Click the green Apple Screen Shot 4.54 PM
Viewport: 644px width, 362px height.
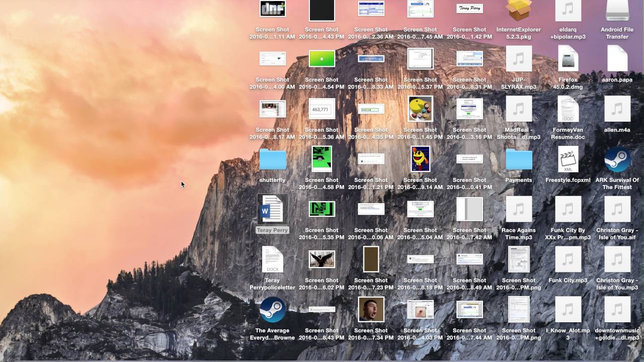tap(322, 58)
